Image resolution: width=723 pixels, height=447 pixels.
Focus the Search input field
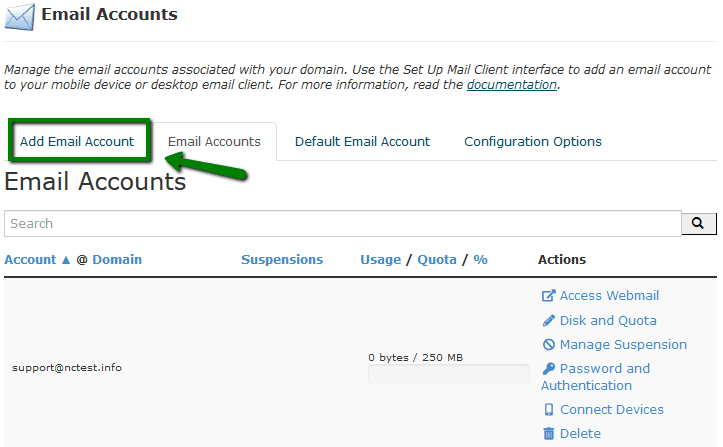coord(342,223)
